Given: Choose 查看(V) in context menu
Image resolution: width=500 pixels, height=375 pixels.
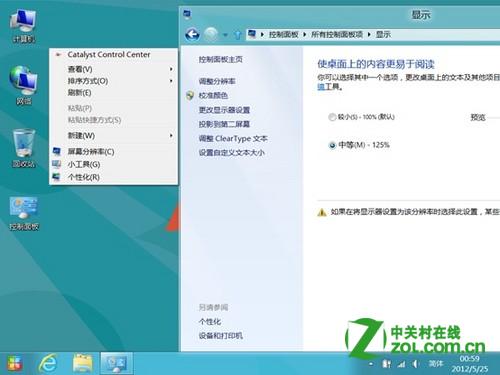Looking at the screenshot, I should (x=113, y=69).
